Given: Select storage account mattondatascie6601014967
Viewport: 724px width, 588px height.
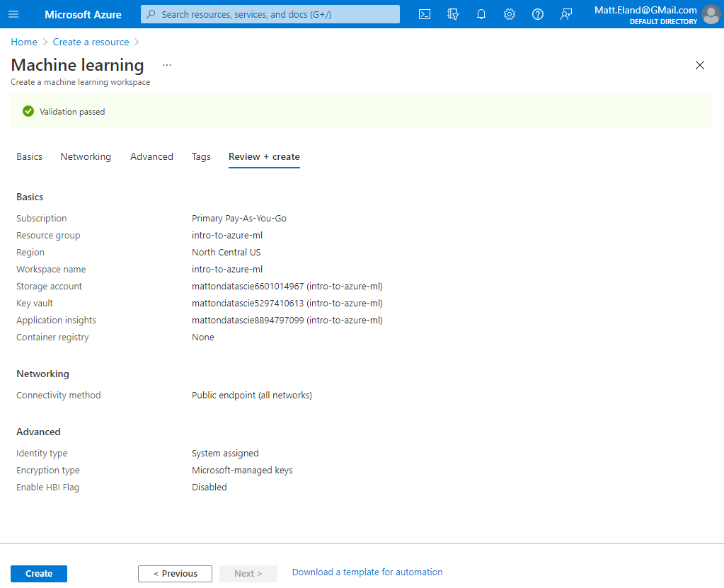Looking at the screenshot, I should (287, 286).
